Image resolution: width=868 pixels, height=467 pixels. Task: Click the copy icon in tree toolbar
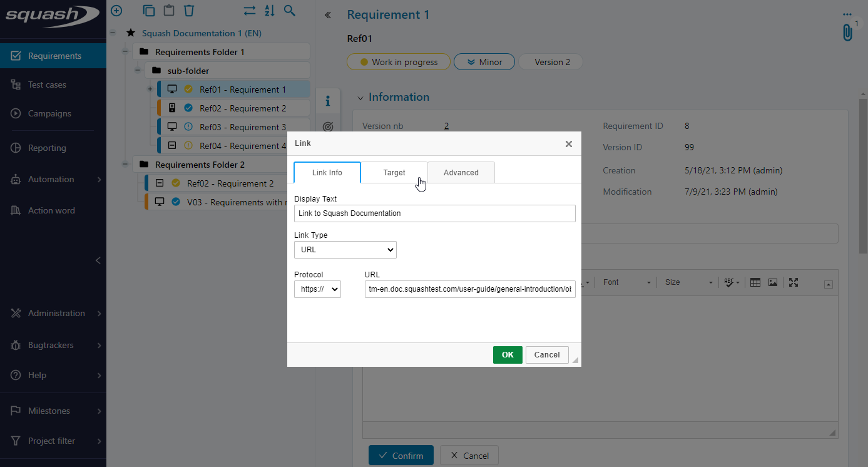(148, 11)
